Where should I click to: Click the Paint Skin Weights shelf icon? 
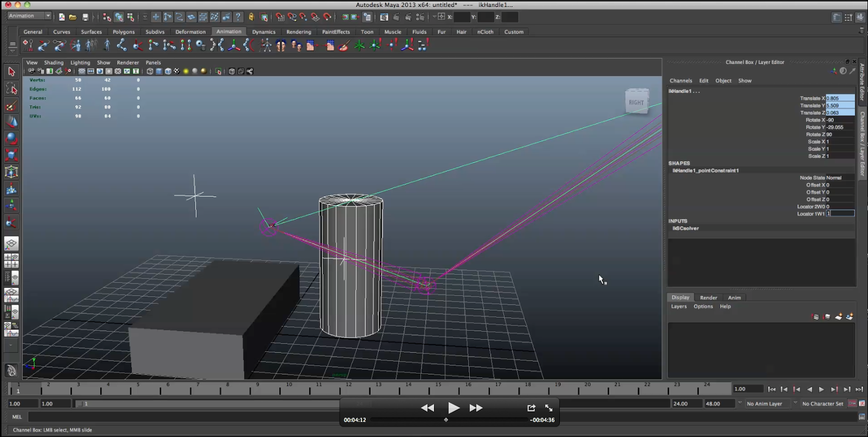click(343, 46)
